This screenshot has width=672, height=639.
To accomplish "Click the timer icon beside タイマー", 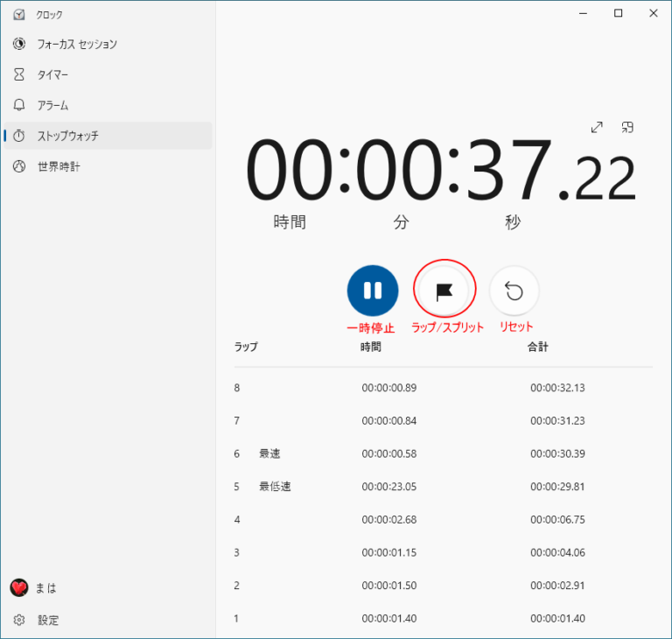I will click(x=19, y=74).
